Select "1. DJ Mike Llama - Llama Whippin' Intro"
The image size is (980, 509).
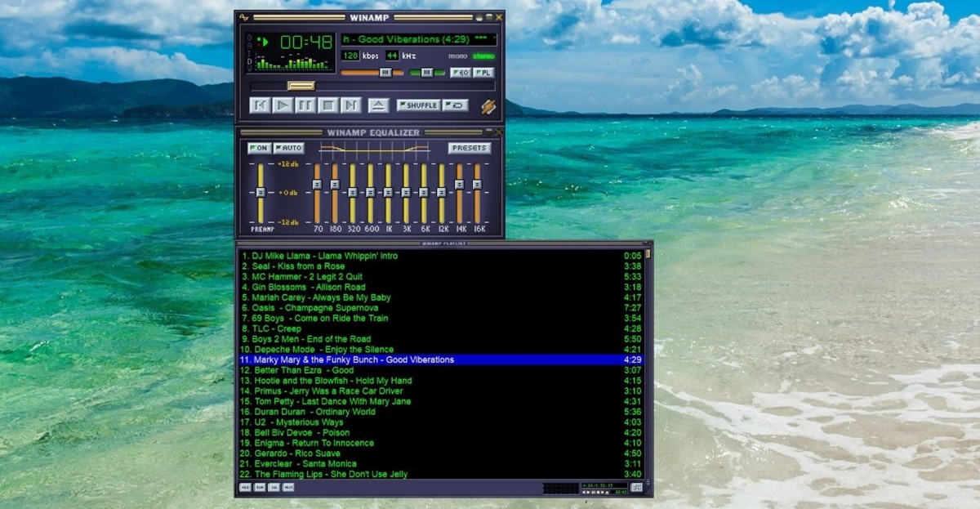point(441,256)
